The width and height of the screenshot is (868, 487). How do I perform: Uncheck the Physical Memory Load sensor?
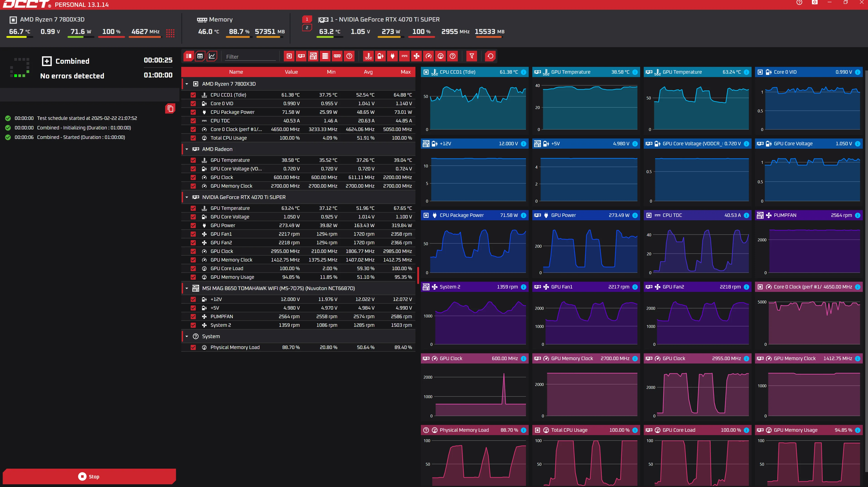(193, 347)
